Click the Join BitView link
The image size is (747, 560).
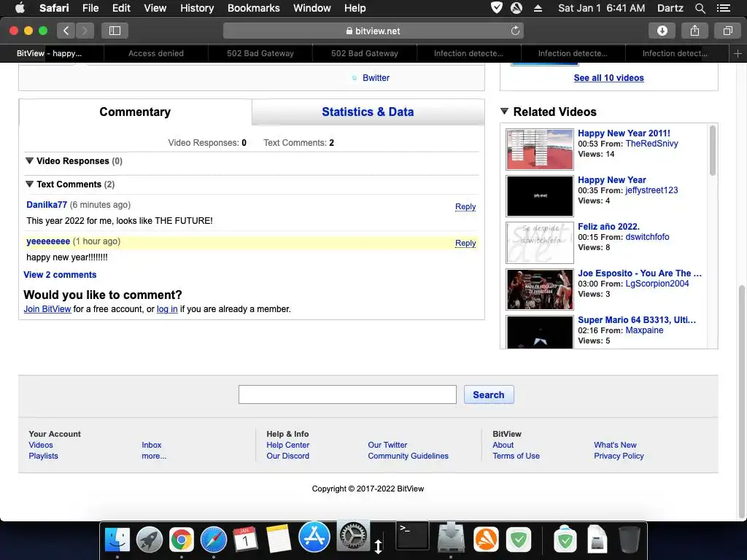[x=47, y=309]
